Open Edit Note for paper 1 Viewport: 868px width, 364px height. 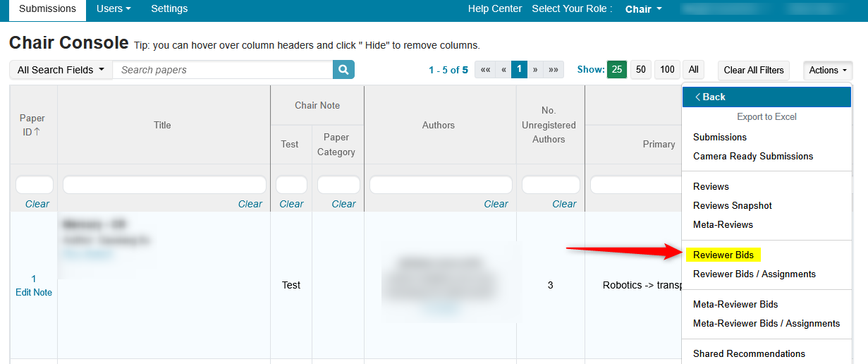pyautogui.click(x=34, y=292)
